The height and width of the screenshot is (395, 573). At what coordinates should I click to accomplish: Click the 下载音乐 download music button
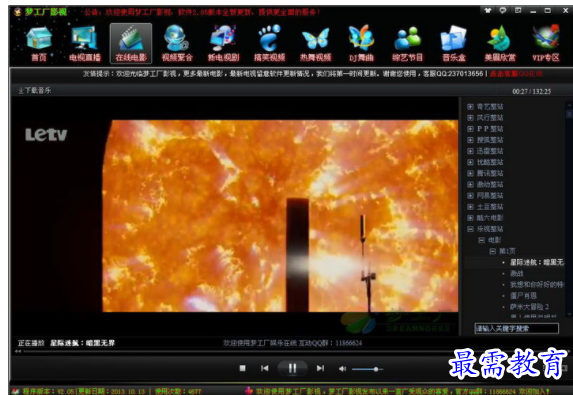pyautogui.click(x=35, y=90)
